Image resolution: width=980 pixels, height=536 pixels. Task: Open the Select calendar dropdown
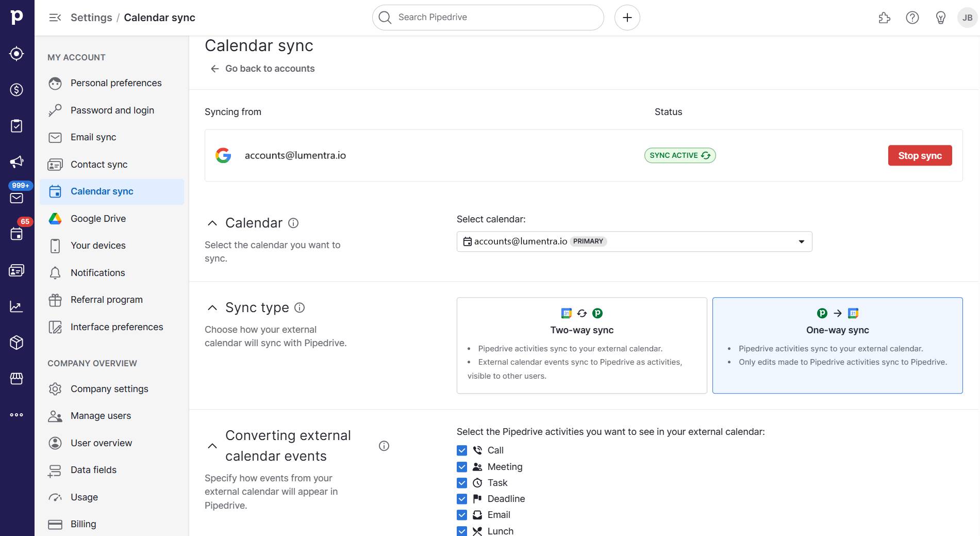click(634, 241)
